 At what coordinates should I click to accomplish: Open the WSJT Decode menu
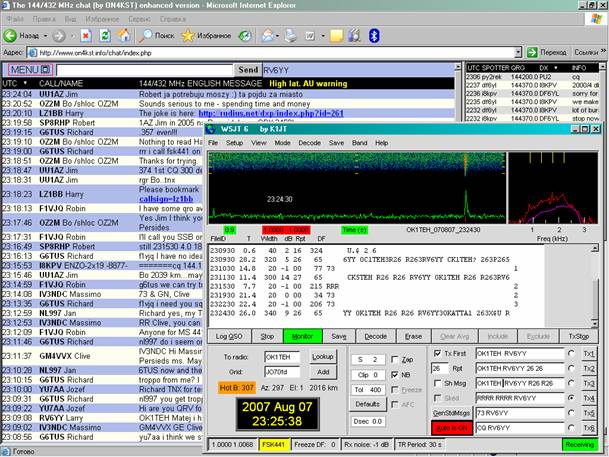pyautogui.click(x=310, y=143)
